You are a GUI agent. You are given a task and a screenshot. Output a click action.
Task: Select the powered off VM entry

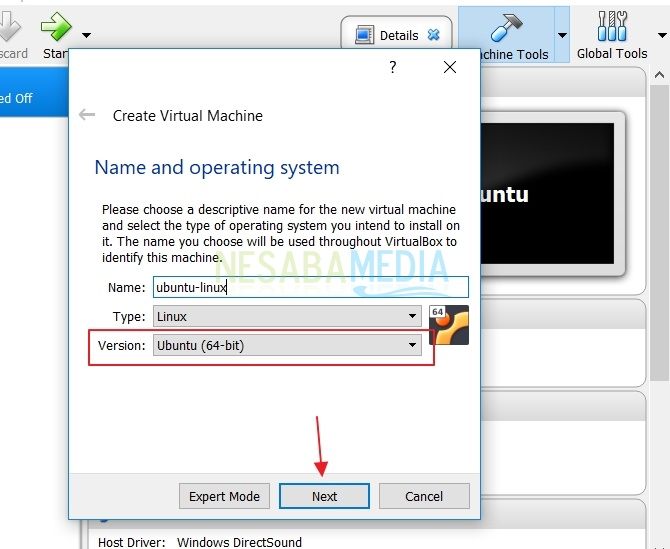tap(34, 93)
